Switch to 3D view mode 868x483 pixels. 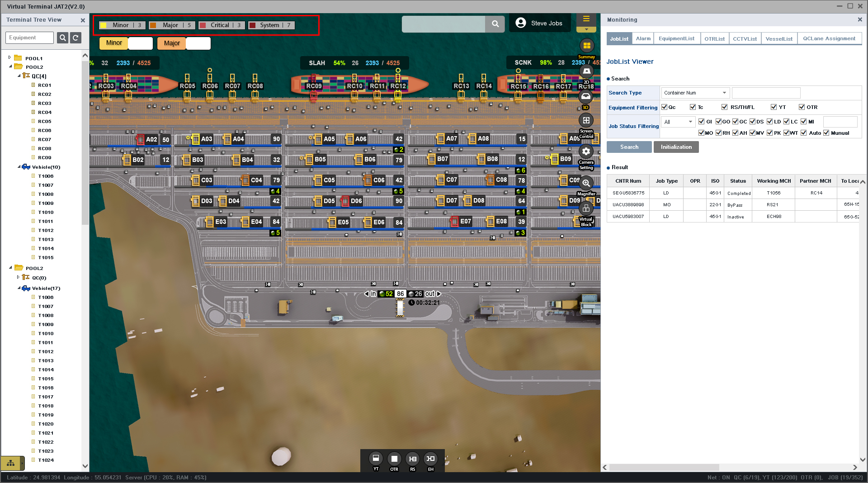pyautogui.click(x=586, y=97)
